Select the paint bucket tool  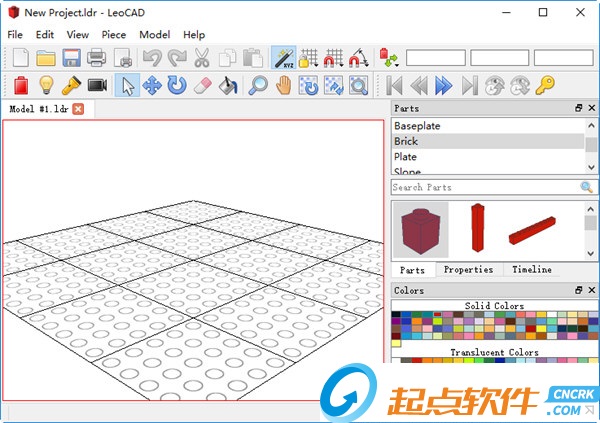(228, 85)
